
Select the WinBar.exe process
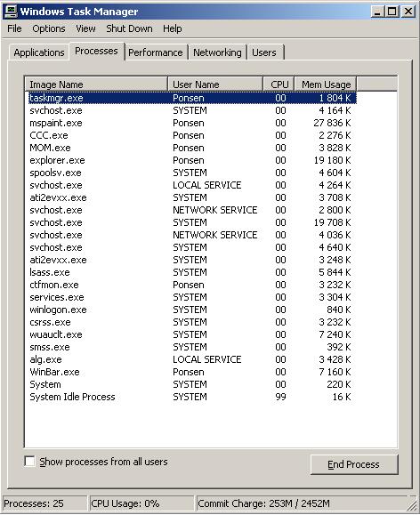(x=192, y=372)
